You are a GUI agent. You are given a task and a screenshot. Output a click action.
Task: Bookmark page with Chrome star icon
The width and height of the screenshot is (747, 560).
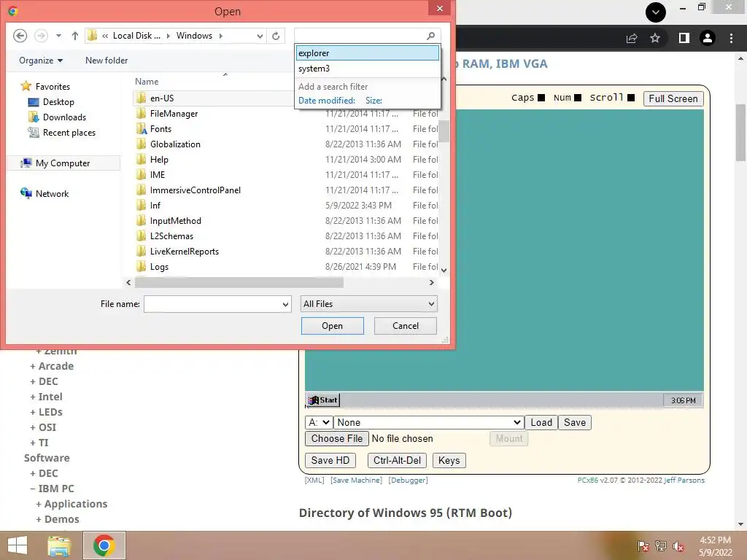[x=655, y=38]
